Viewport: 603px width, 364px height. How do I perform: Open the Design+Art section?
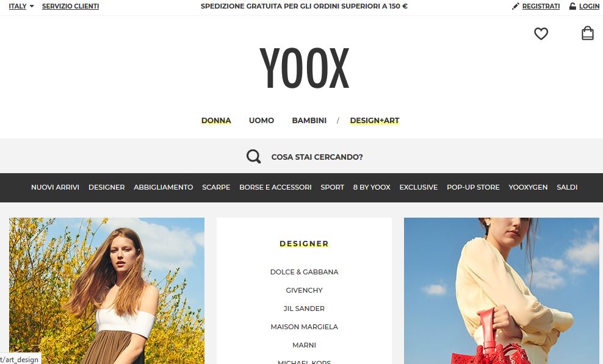(375, 121)
